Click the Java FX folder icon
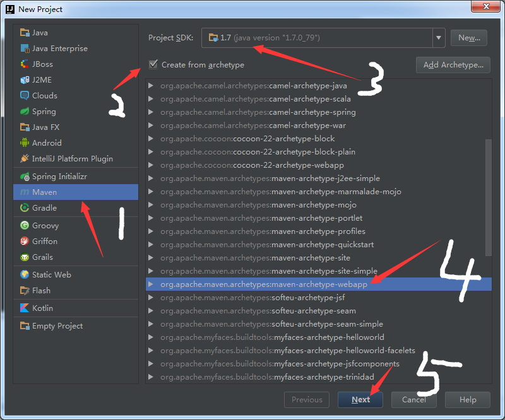505x420 pixels. point(25,127)
